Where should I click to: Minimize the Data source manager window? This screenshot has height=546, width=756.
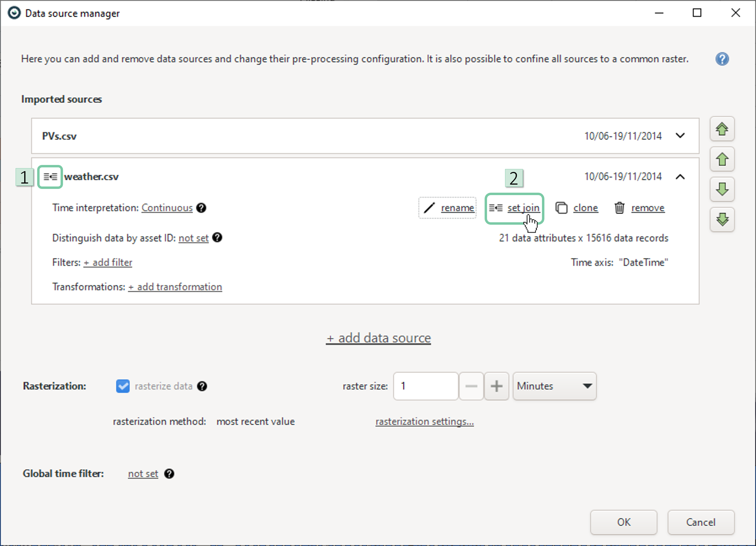coord(659,13)
